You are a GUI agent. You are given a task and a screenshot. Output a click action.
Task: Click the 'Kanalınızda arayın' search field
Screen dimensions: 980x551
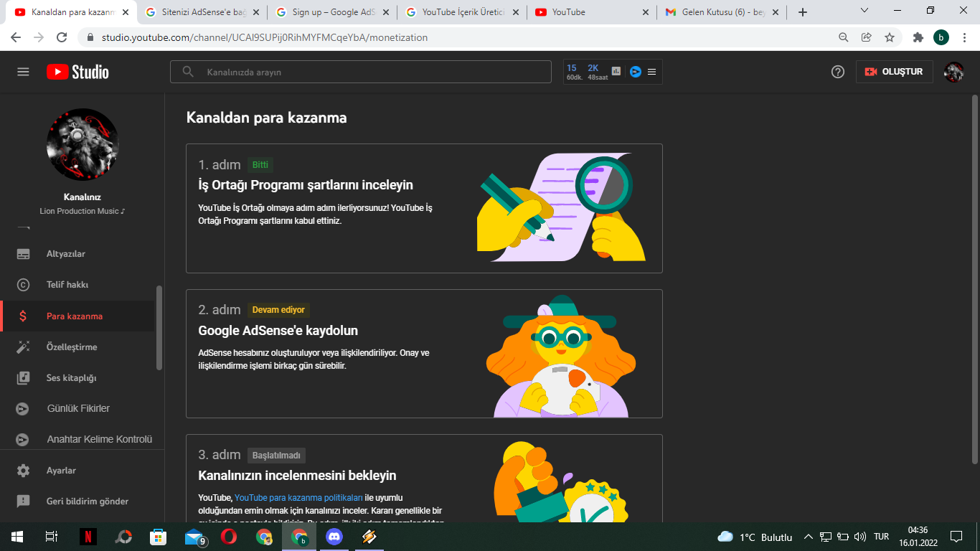pos(361,72)
